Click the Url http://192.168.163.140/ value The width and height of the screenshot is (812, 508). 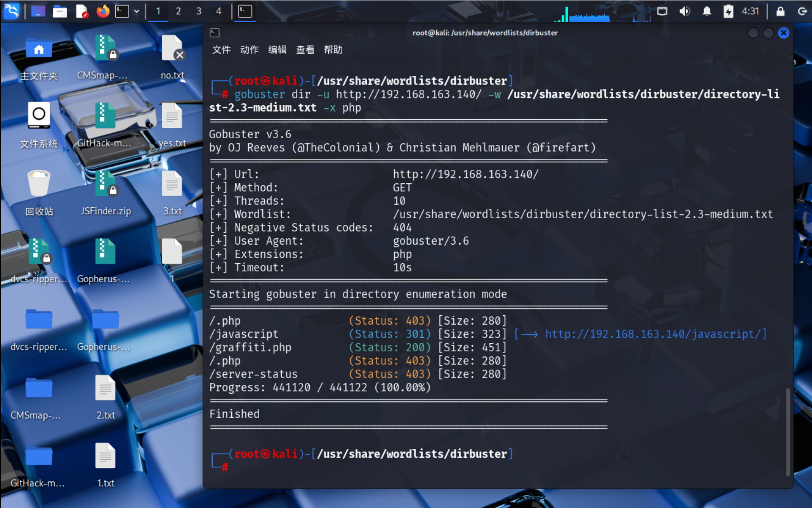pos(466,174)
